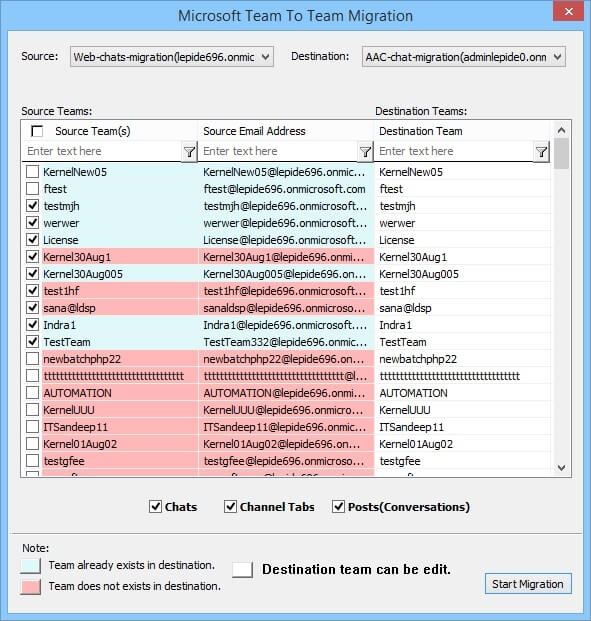Viewport: 591px width, 621px height.
Task: Click the Source Email Address filter funnel icon
Action: [365, 152]
